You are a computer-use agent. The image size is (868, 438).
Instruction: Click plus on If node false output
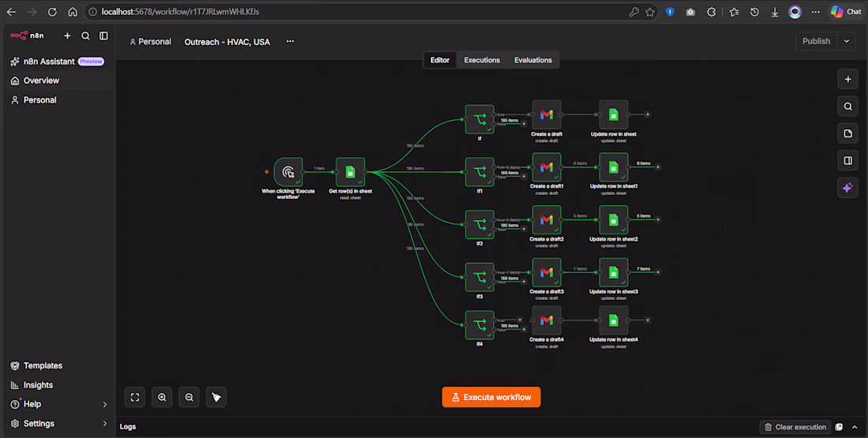[x=524, y=124]
